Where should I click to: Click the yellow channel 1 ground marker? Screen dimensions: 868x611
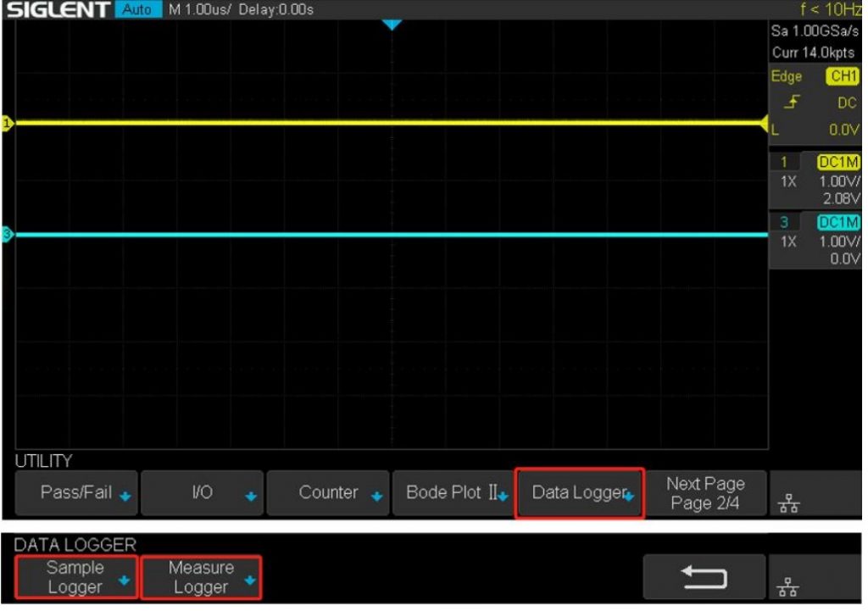click(x=8, y=124)
